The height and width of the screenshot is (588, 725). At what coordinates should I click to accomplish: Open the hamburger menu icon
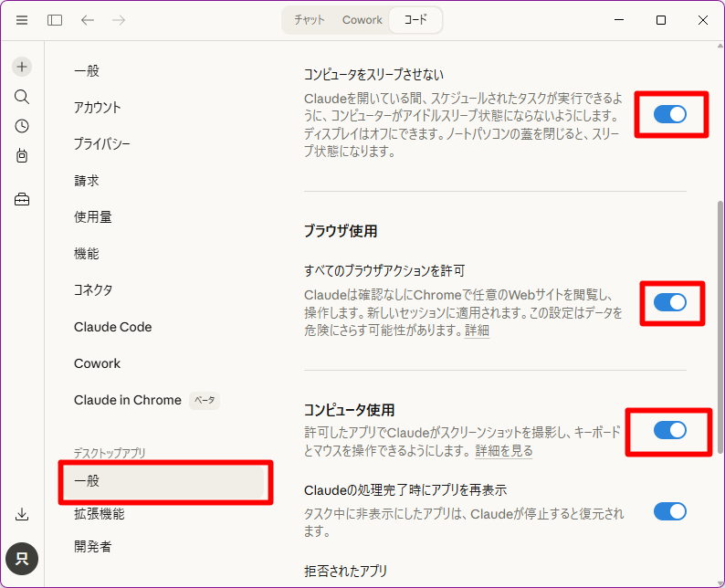[22, 20]
